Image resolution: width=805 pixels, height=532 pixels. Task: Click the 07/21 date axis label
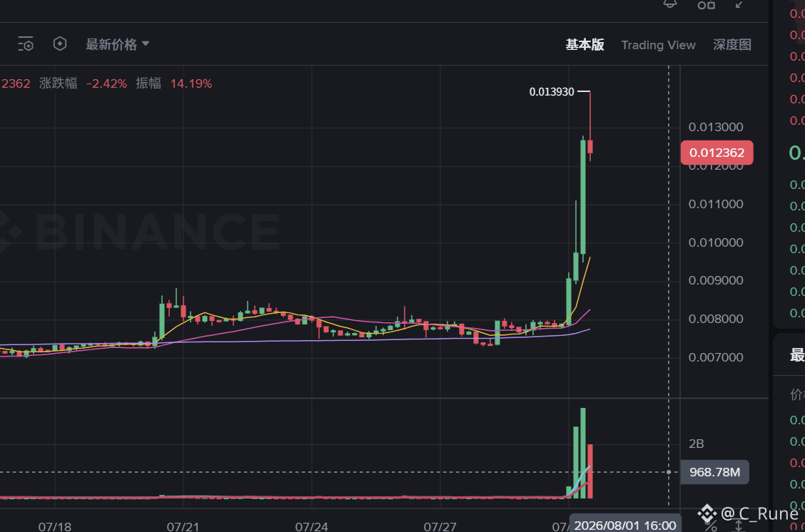point(183,527)
